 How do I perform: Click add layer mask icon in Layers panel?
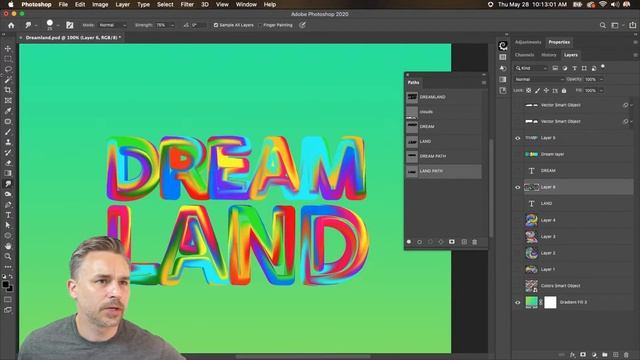pyautogui.click(x=583, y=355)
